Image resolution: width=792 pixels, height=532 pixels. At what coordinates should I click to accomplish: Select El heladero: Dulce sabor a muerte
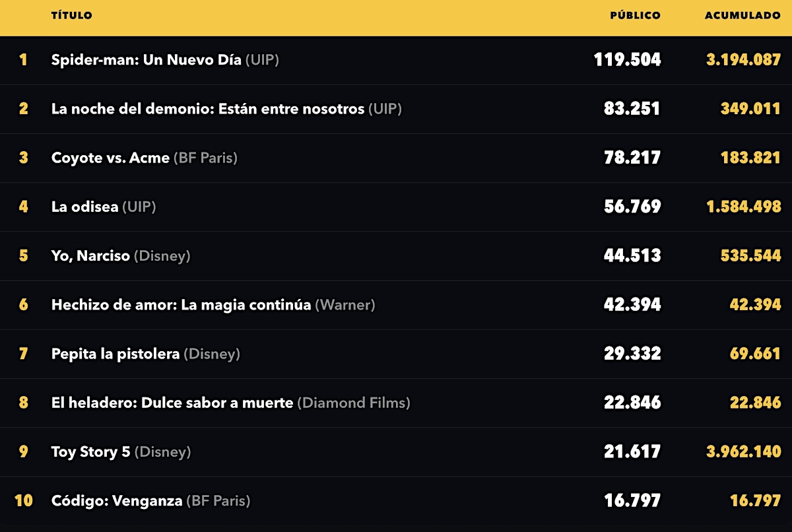click(172, 403)
